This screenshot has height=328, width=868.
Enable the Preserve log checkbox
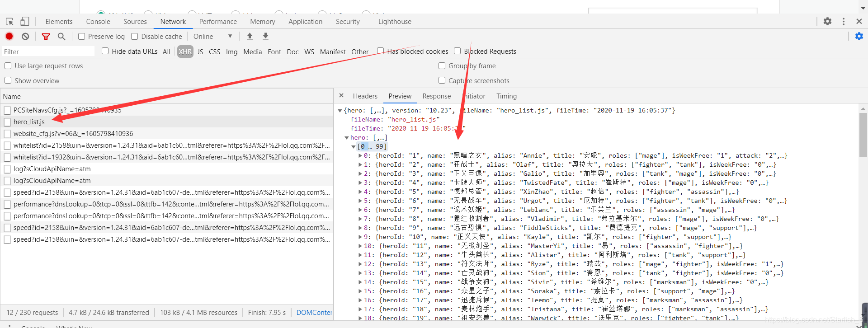tap(81, 36)
